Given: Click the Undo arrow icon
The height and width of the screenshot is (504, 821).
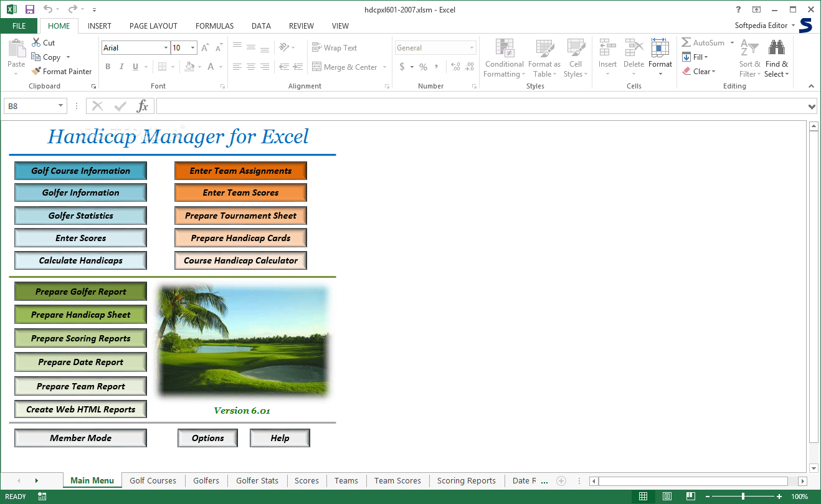Looking at the screenshot, I should pyautogui.click(x=49, y=9).
